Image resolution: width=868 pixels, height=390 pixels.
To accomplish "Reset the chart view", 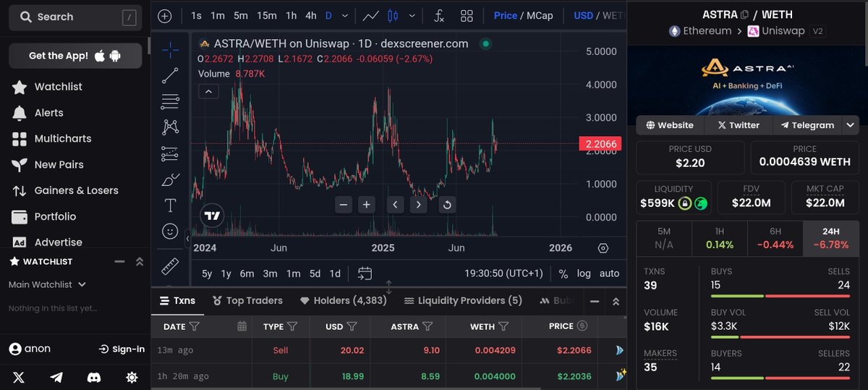I will coord(447,205).
